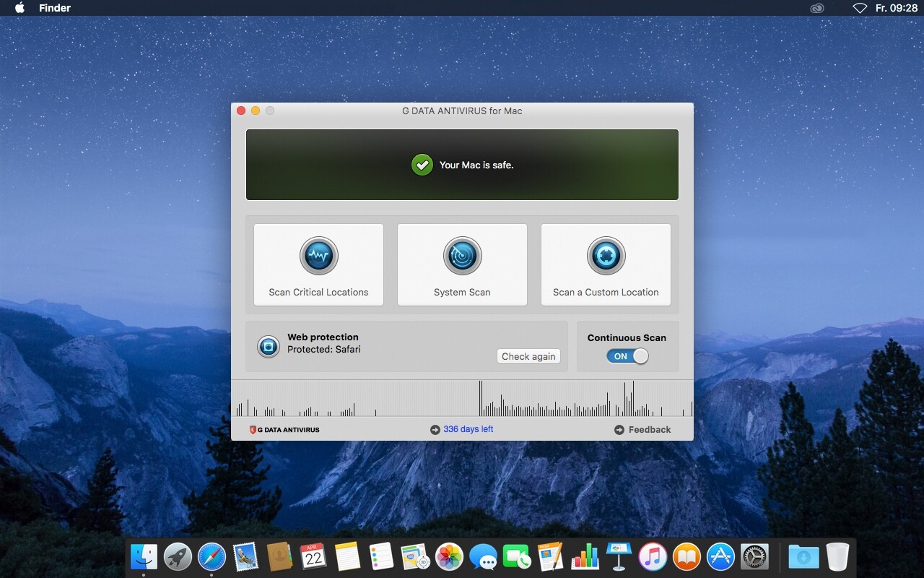Click the Scan a Custom Location label
The width and height of the screenshot is (924, 578).
(606, 293)
